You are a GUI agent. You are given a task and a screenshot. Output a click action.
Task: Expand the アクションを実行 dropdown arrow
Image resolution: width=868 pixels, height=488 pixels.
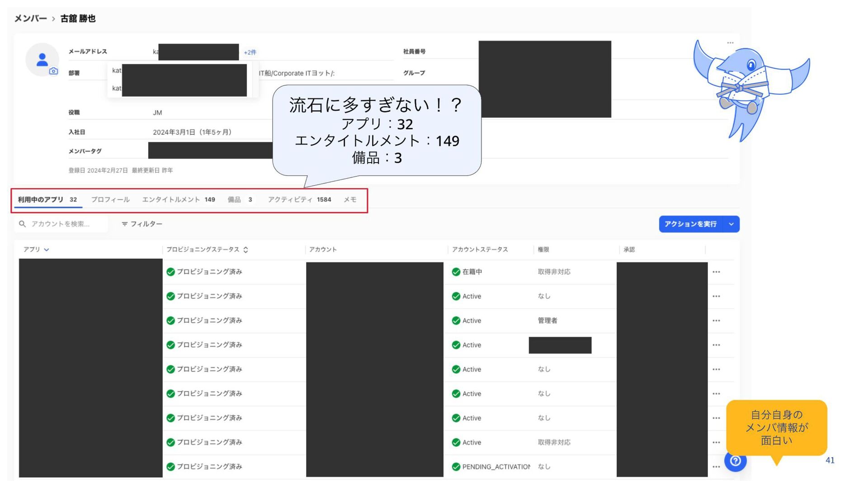(731, 224)
